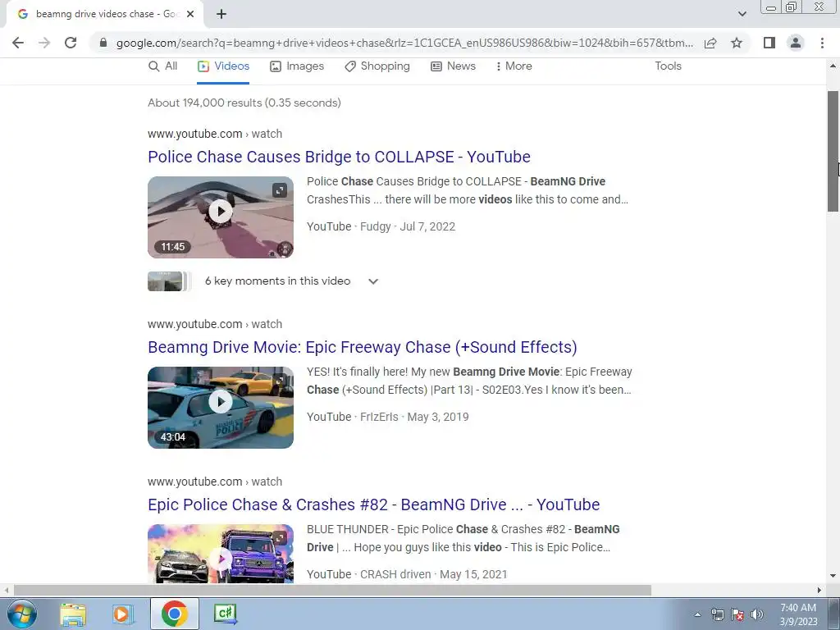Screen dimensions: 840x630
Task: Play the 11:45 bridge collapse video thumbnail
Action: (221, 217)
